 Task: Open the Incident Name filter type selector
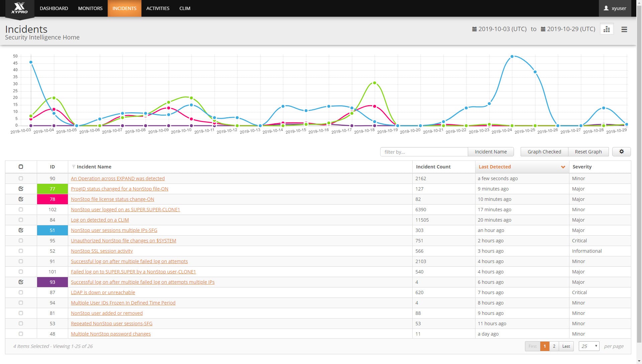[x=491, y=152]
